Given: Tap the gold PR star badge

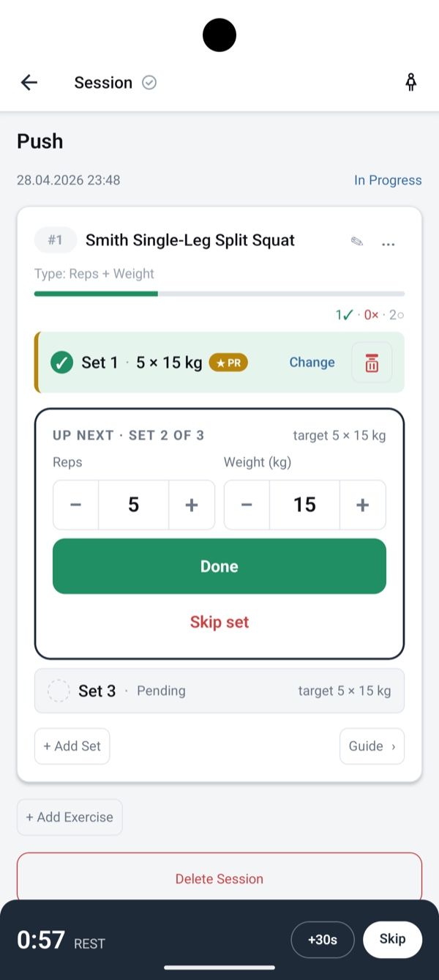Looking at the screenshot, I should pyautogui.click(x=228, y=363).
